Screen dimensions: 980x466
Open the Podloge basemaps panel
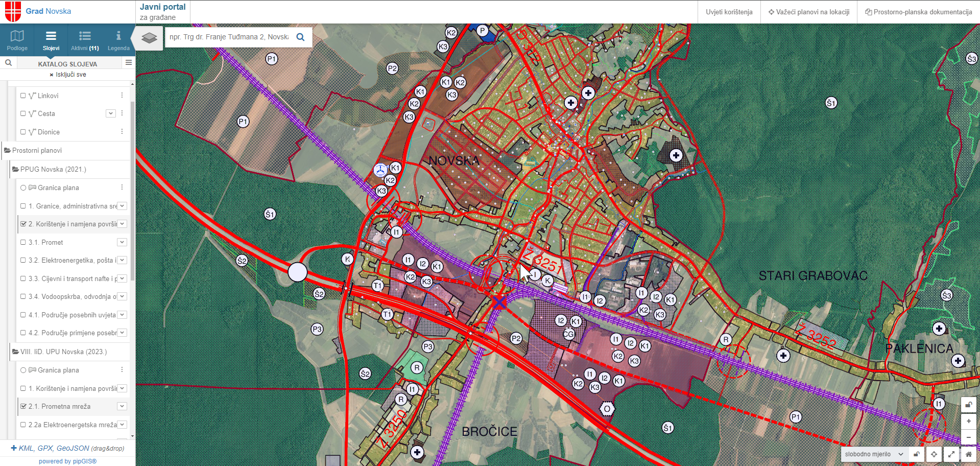click(x=17, y=40)
